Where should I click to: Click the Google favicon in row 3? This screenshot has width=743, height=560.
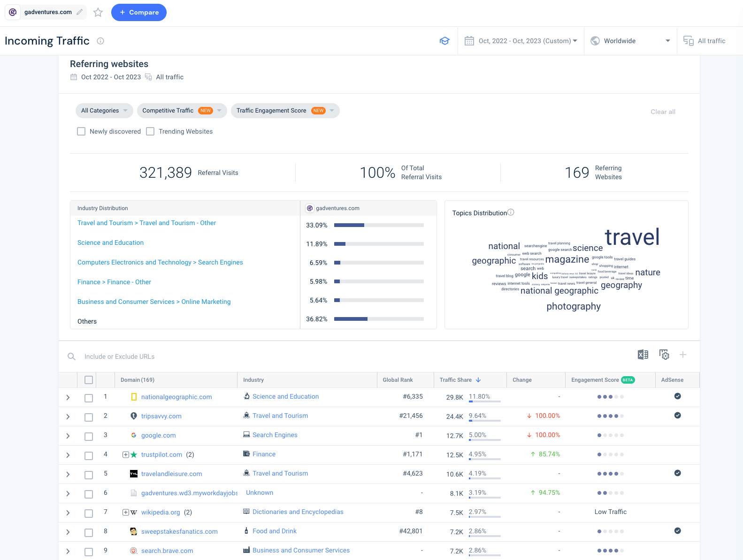pyautogui.click(x=134, y=435)
